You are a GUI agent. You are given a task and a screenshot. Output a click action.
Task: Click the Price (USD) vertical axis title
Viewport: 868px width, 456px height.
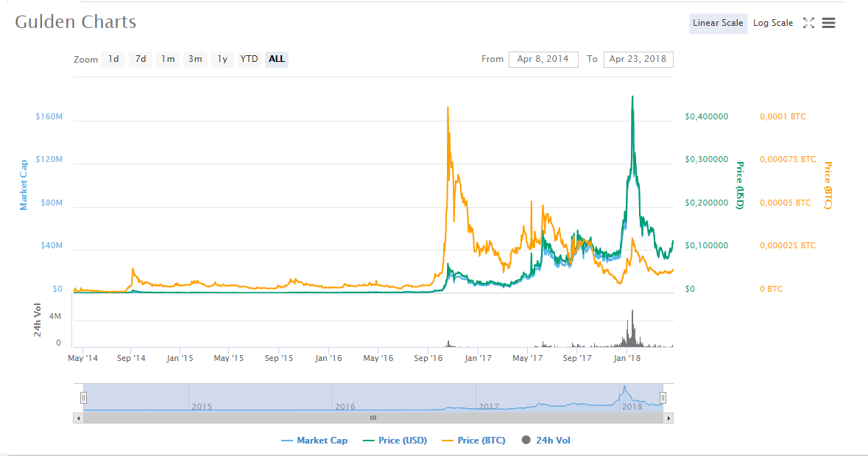click(x=740, y=185)
